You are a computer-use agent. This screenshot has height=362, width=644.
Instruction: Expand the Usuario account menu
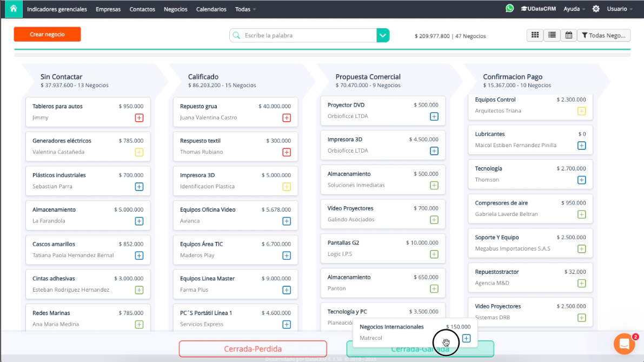(620, 9)
